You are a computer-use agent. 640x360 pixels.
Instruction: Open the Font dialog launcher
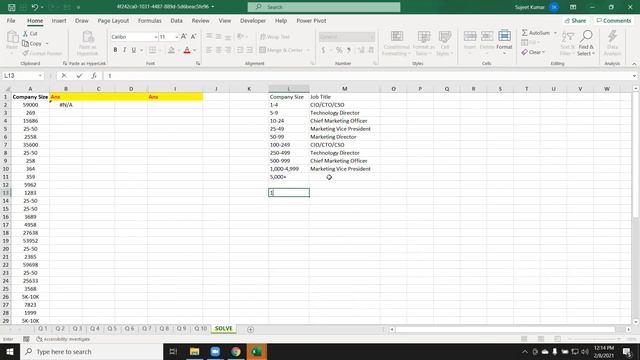pos(198,63)
